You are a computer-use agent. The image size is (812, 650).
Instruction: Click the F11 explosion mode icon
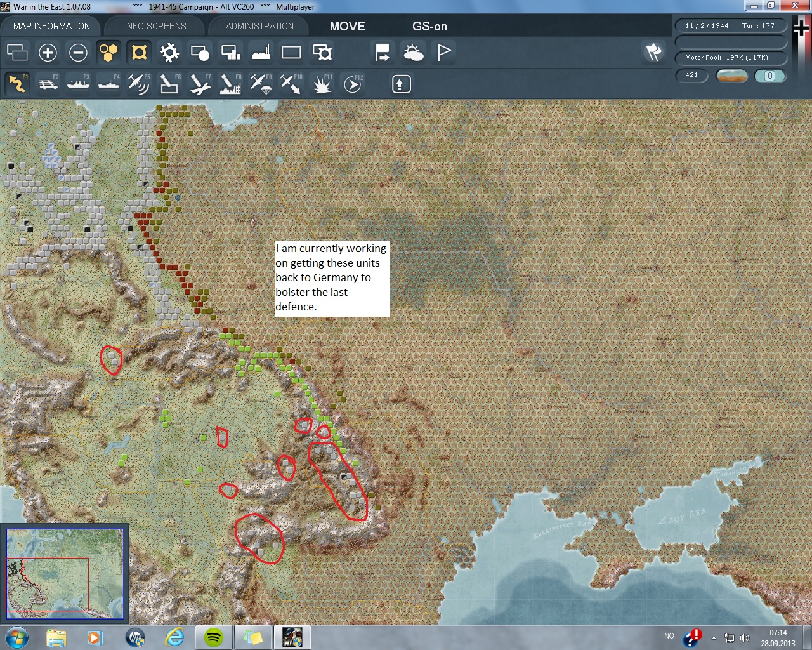[x=322, y=84]
